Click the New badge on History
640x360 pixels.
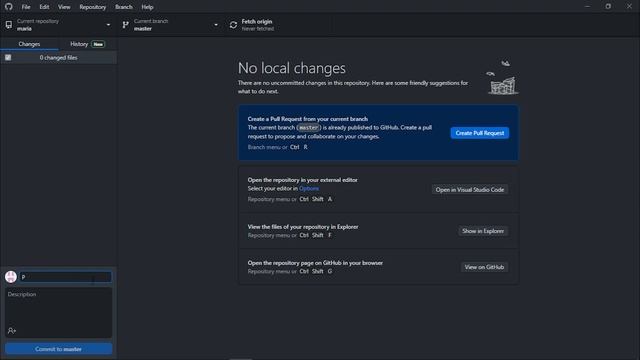pyautogui.click(x=98, y=44)
